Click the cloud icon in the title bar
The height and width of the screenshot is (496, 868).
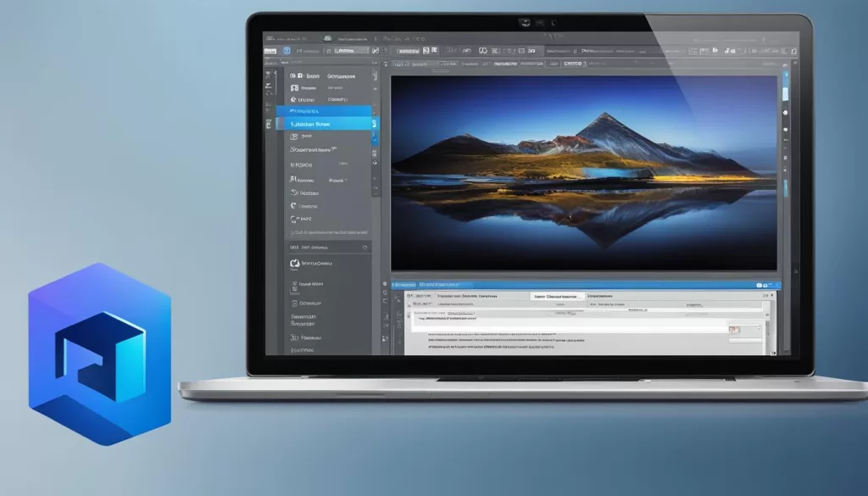(x=327, y=38)
